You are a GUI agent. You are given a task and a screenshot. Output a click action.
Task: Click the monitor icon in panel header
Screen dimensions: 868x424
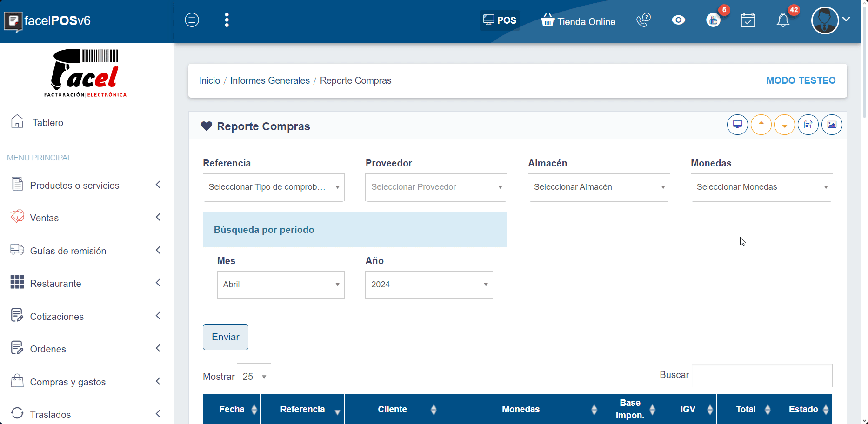point(737,125)
